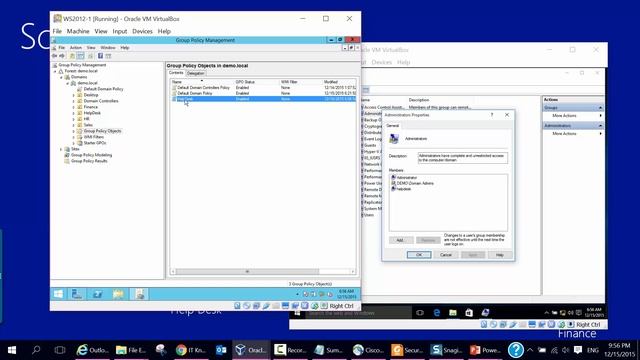Click the blue Help icon in GPMC toolbar
Screen dimensions: 640x360
[x=100, y=56]
